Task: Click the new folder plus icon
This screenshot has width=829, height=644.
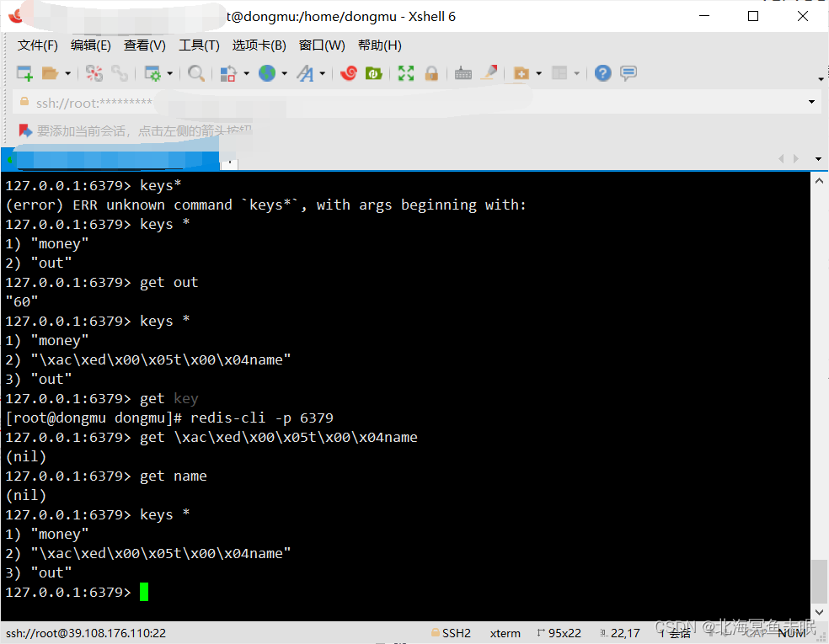Action: (521, 73)
